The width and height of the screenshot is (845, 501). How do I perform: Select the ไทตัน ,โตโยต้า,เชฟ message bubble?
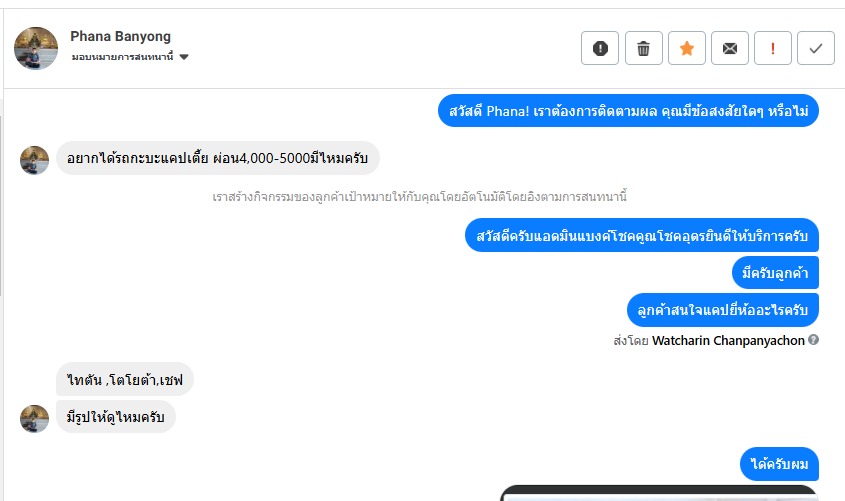click(x=124, y=379)
